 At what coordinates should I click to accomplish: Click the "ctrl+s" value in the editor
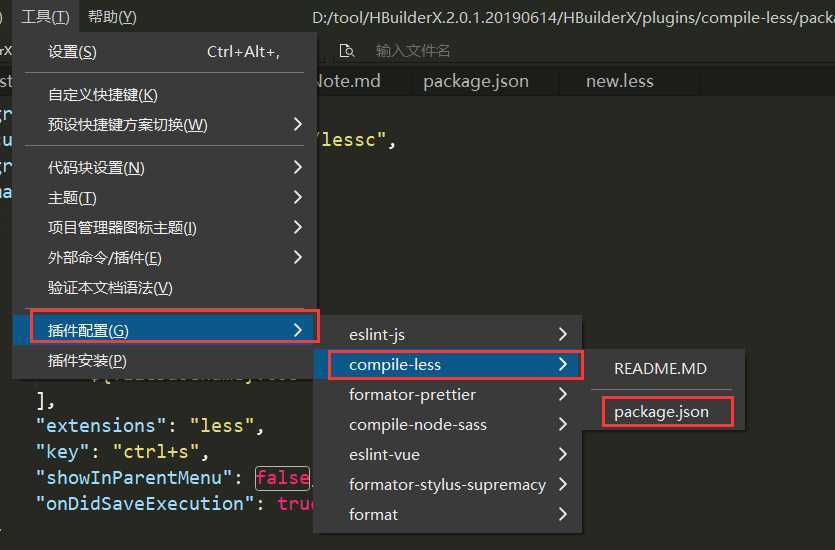(x=156, y=452)
